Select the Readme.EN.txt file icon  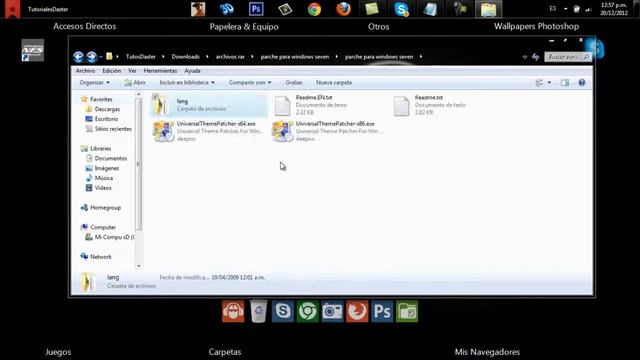tap(282, 106)
